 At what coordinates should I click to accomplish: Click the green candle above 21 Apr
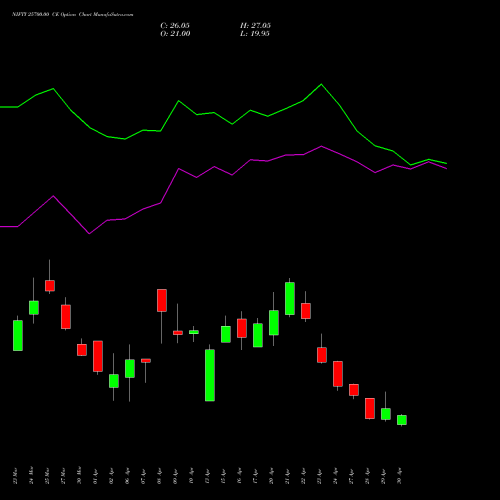coord(290,298)
